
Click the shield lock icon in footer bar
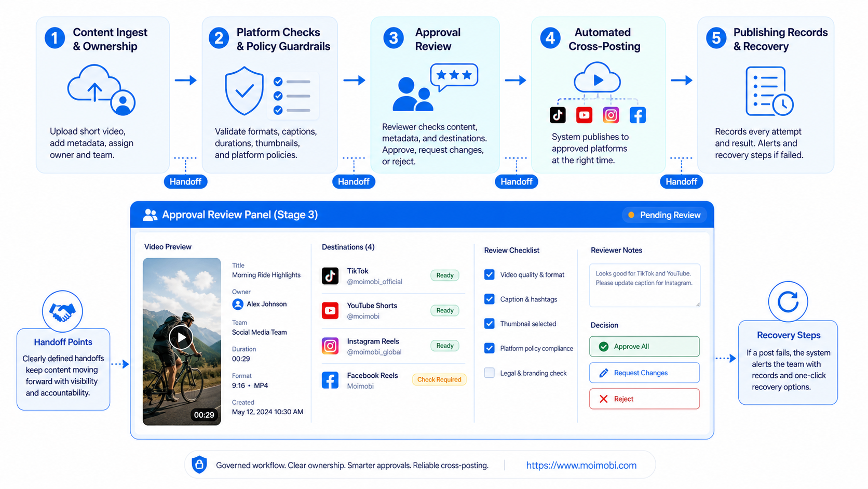pos(199,465)
